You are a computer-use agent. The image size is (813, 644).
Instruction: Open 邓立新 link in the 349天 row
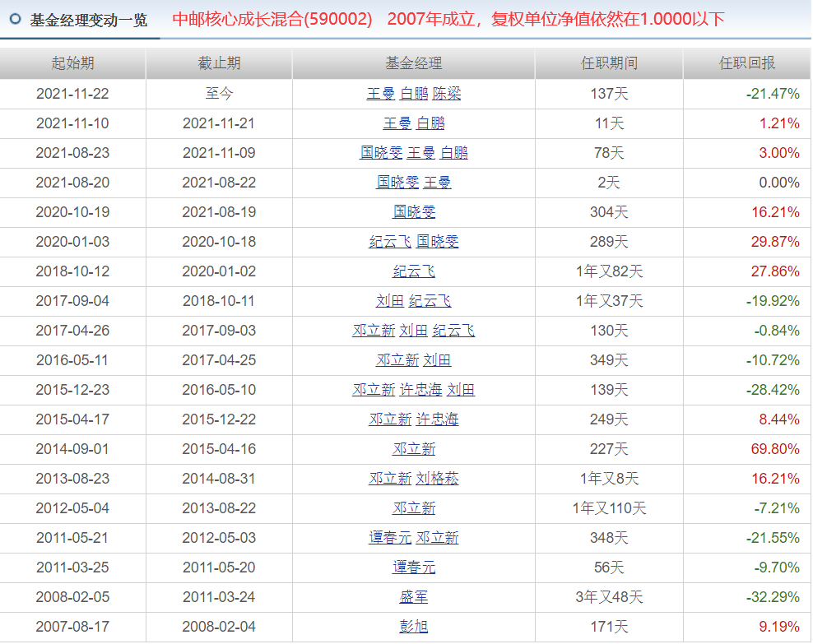[397, 360]
